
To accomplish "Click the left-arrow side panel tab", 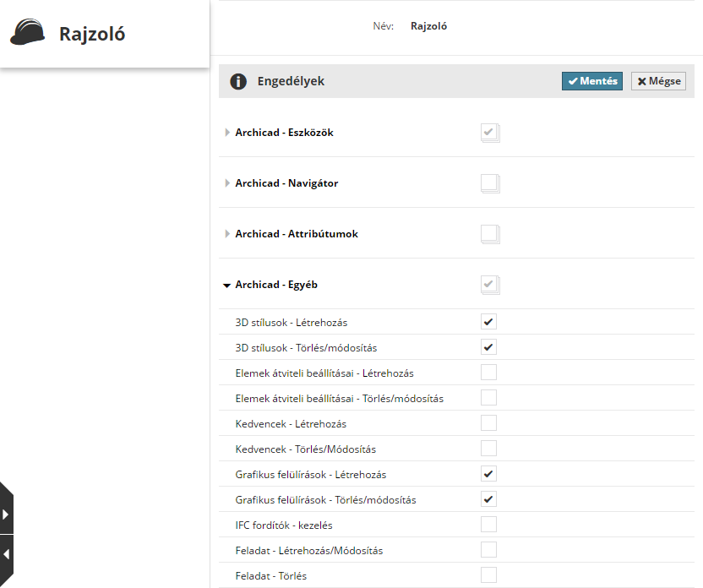I will 6,555.
